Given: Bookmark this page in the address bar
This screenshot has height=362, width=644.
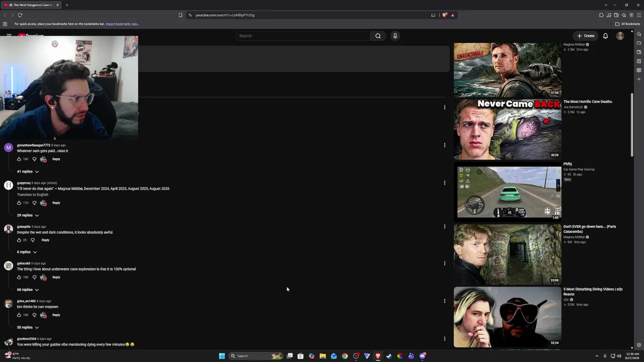Looking at the screenshot, I should pyautogui.click(x=180, y=15).
